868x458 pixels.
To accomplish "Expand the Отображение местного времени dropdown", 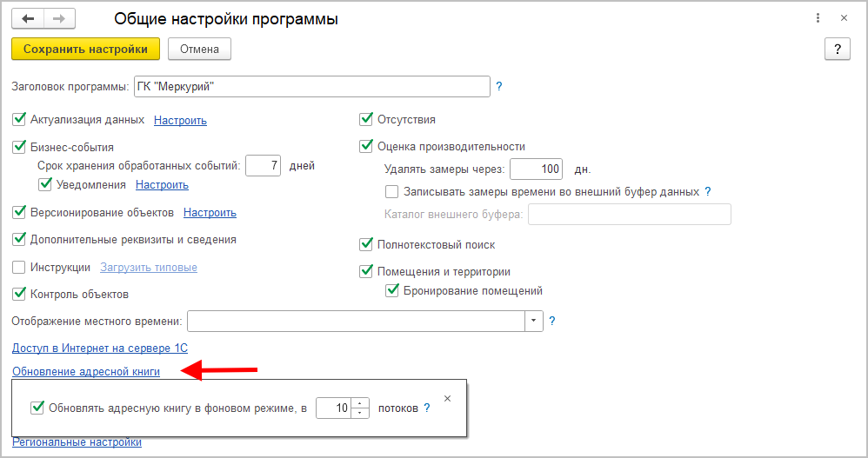I will pyautogui.click(x=534, y=321).
